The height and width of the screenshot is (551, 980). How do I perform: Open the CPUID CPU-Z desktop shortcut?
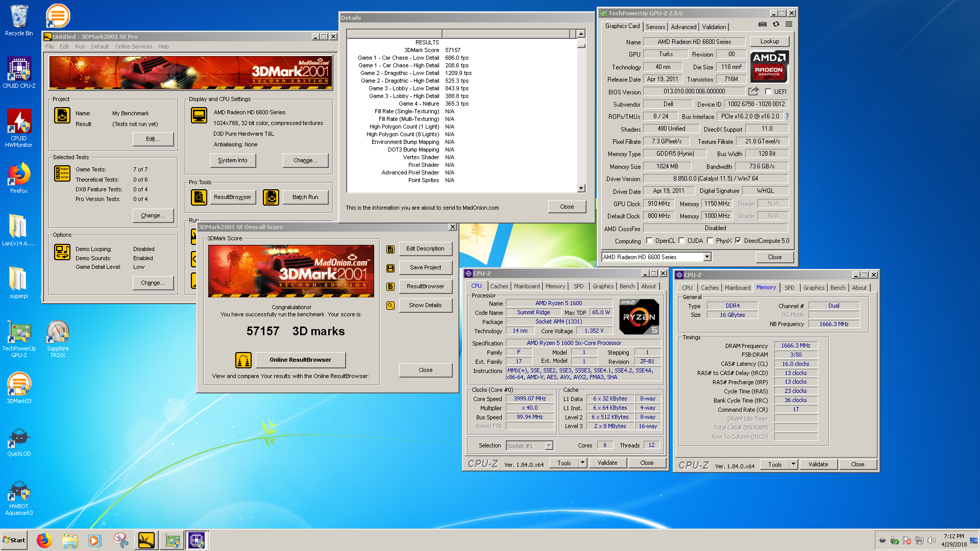click(x=19, y=72)
